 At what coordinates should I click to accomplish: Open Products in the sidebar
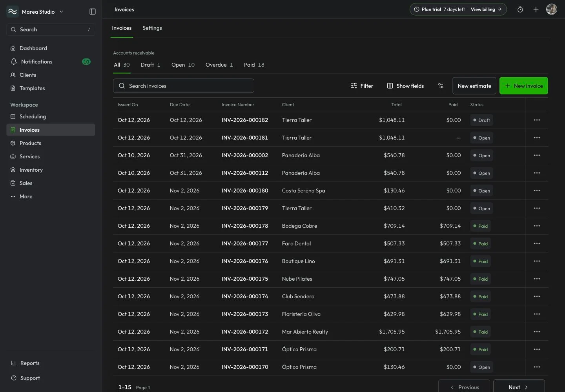(51, 143)
